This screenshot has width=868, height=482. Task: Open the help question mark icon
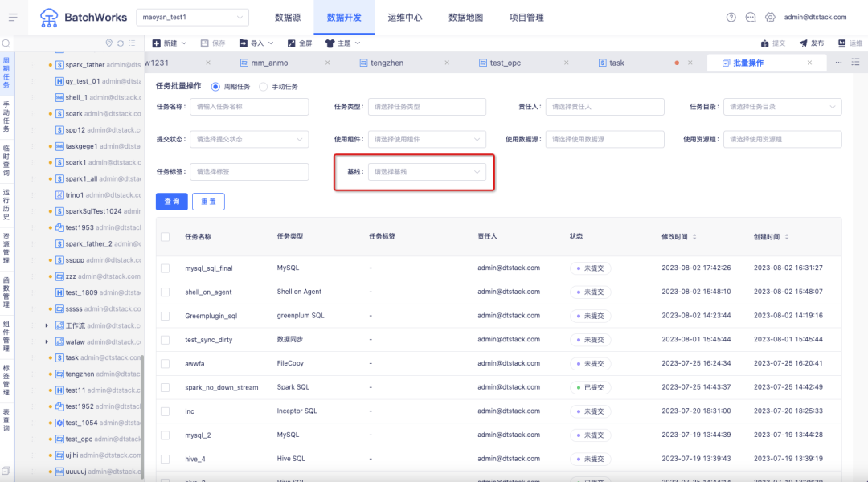point(731,17)
